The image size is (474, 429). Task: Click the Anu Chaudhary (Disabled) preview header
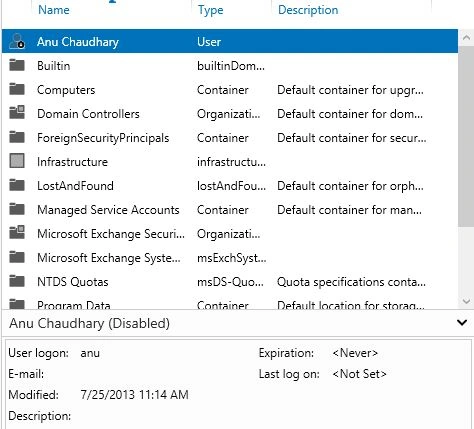(x=89, y=323)
